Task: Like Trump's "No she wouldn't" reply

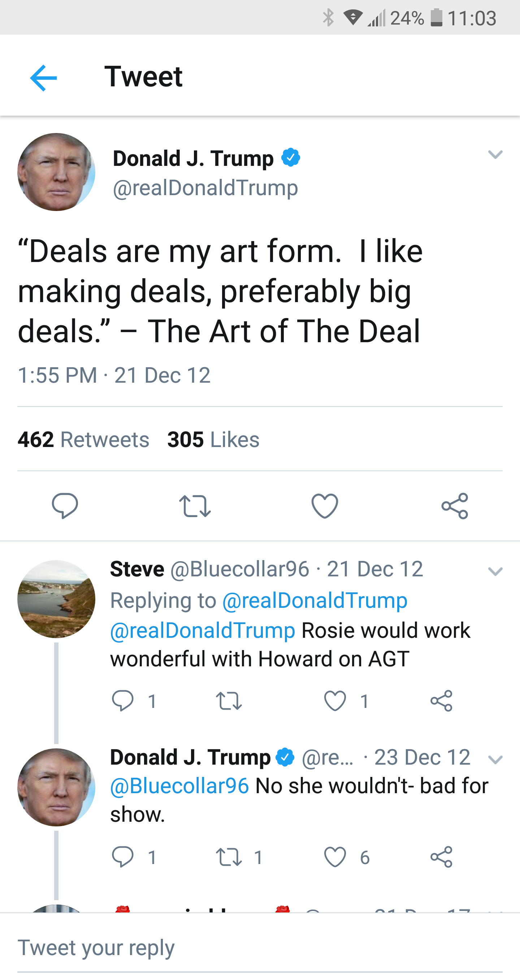Action: click(335, 857)
